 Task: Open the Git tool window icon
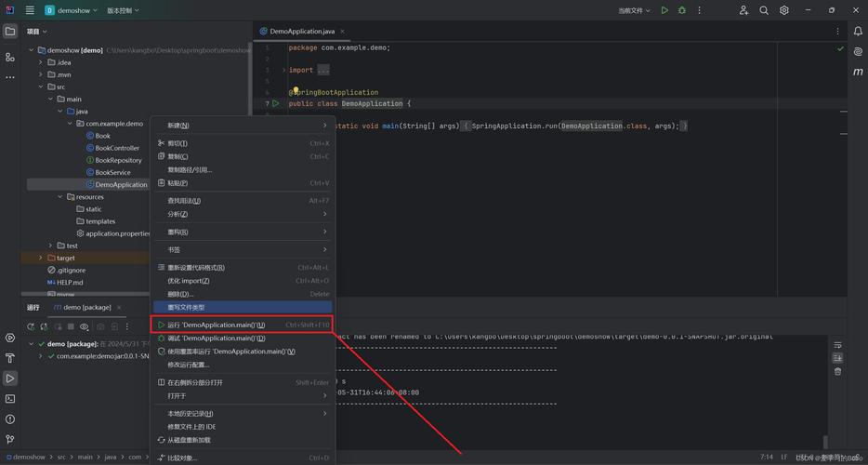coord(10,439)
